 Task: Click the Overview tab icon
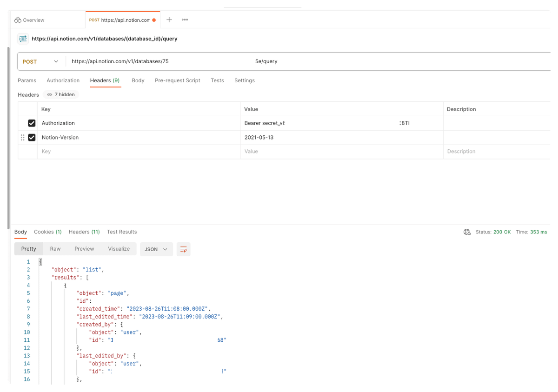(x=17, y=20)
